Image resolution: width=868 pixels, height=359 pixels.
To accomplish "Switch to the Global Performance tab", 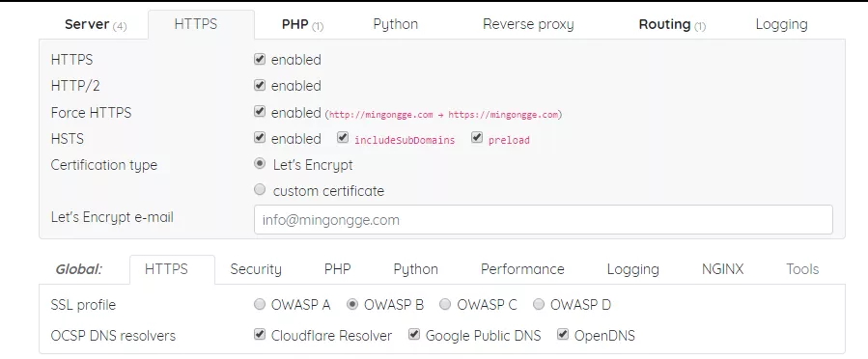I will pos(522,269).
